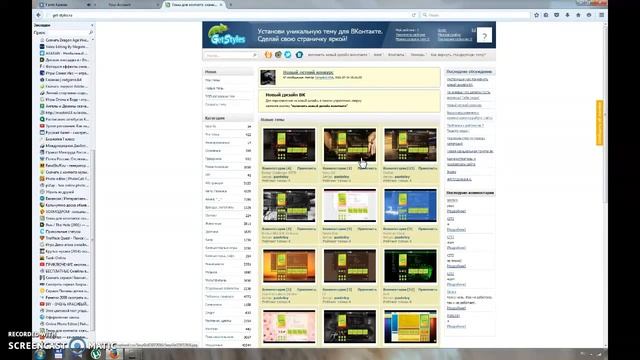
Task: Open the grayscale theme thumbnail
Action: coord(289,205)
